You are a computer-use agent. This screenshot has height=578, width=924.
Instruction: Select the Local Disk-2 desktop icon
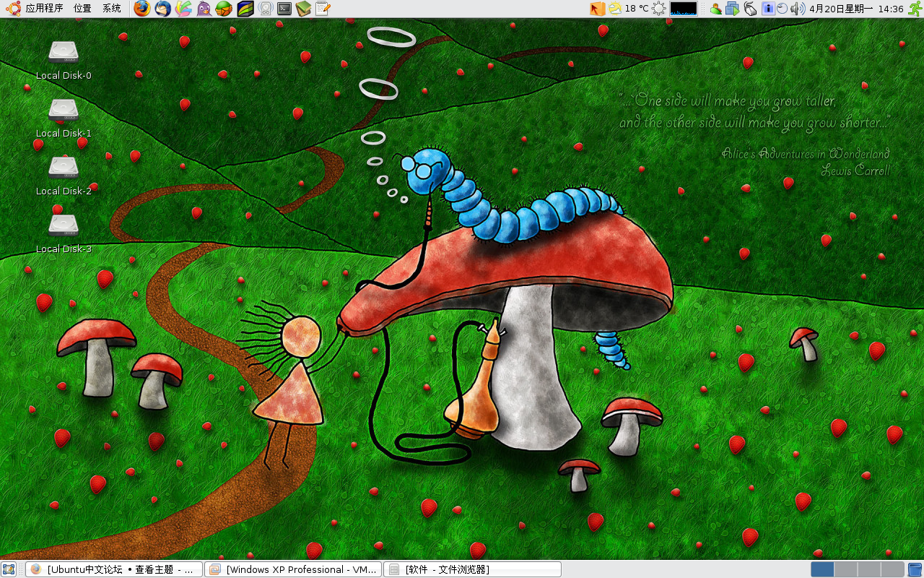point(64,176)
